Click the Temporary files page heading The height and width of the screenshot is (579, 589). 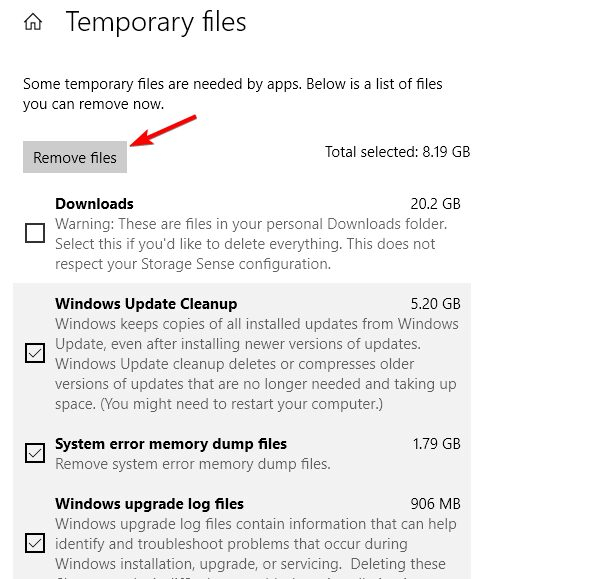point(156,22)
